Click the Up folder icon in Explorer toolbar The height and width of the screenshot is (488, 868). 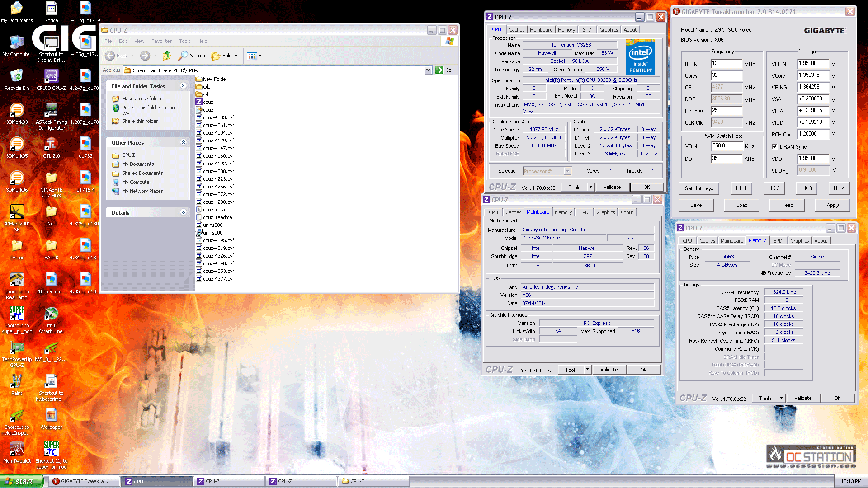coord(167,56)
